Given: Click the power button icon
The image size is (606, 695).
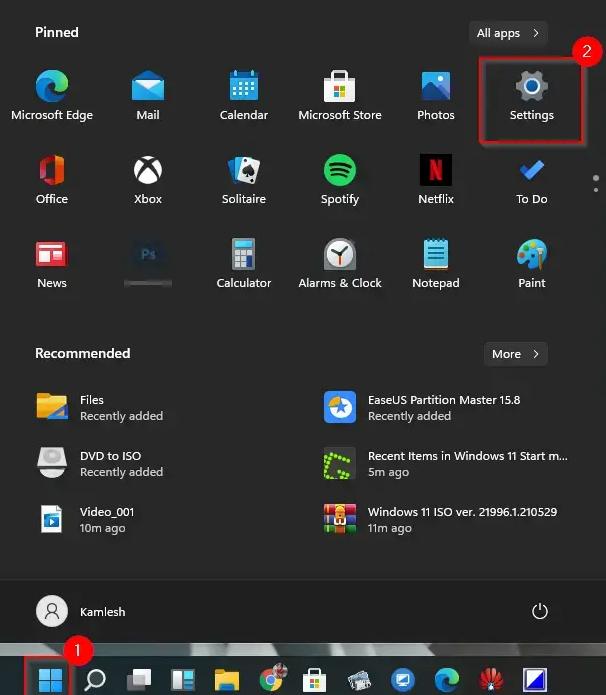Looking at the screenshot, I should point(540,611).
